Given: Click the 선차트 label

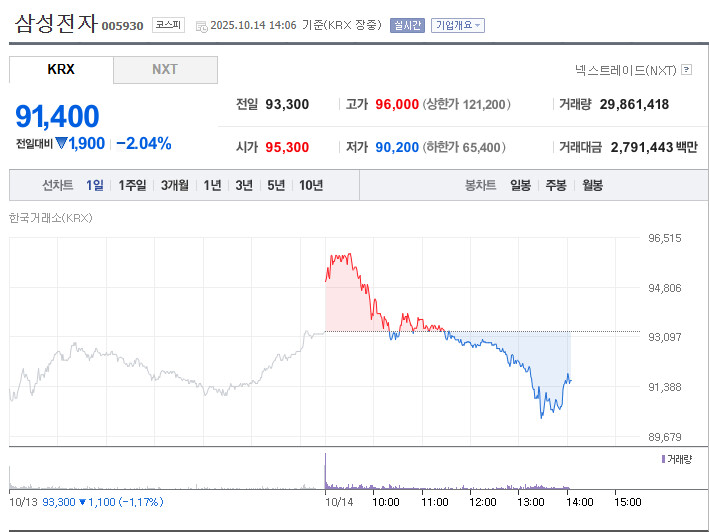Looking at the screenshot, I should [x=57, y=185].
